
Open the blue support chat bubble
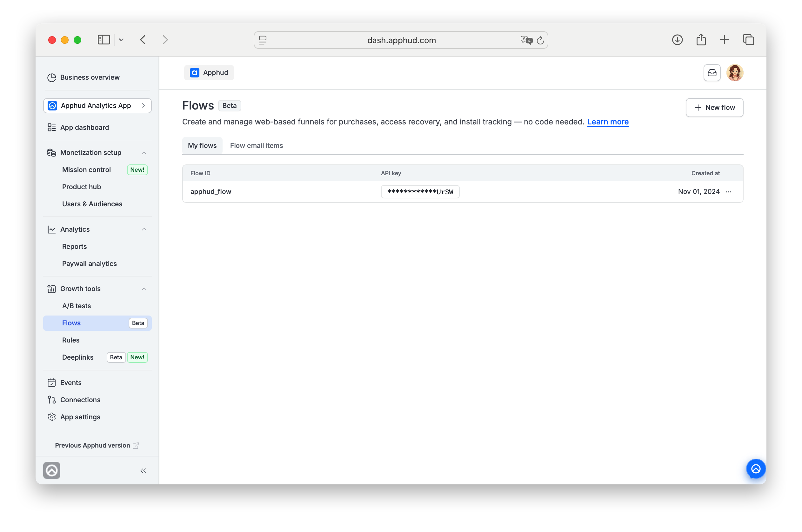[756, 469]
